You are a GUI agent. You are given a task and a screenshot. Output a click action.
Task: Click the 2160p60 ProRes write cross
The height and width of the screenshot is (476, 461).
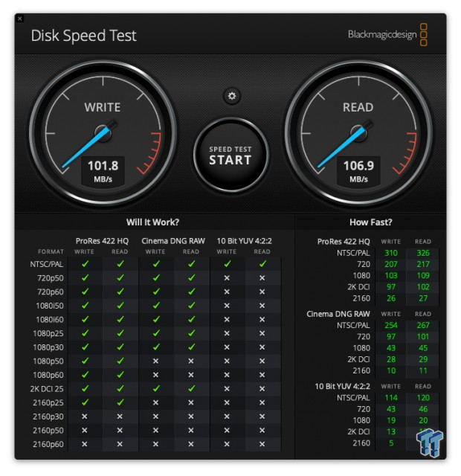tap(85, 444)
